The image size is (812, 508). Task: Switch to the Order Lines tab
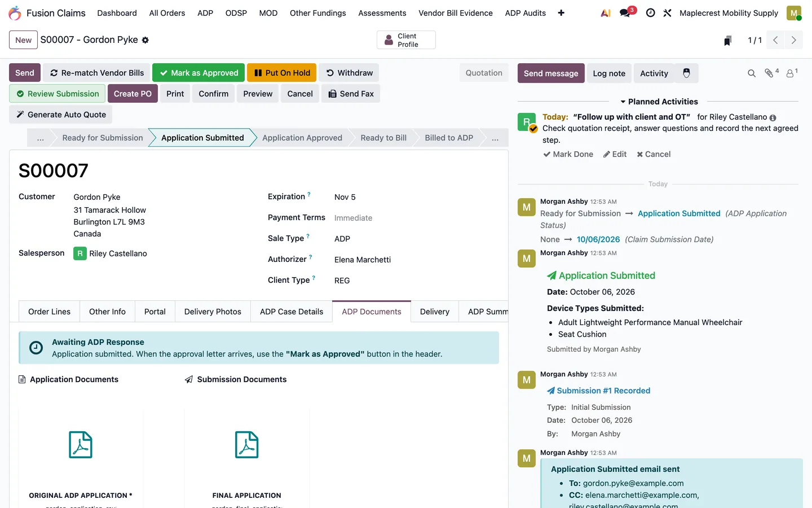[50, 312]
